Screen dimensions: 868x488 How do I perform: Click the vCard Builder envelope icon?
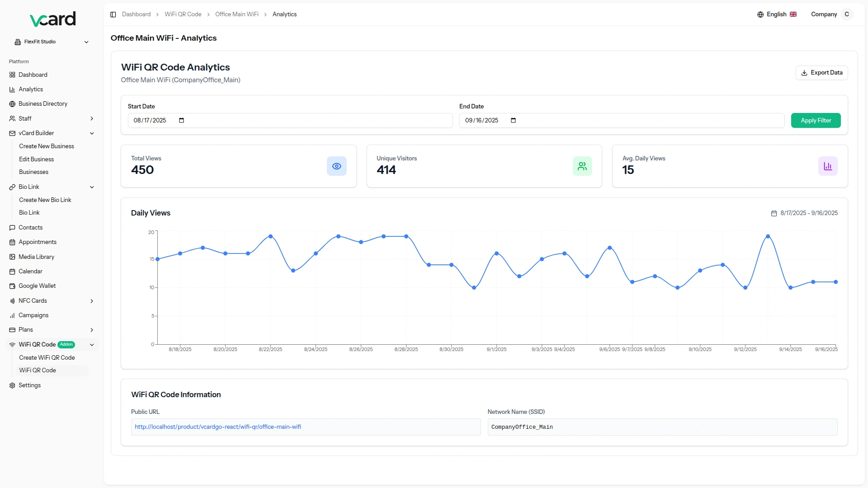click(12, 133)
